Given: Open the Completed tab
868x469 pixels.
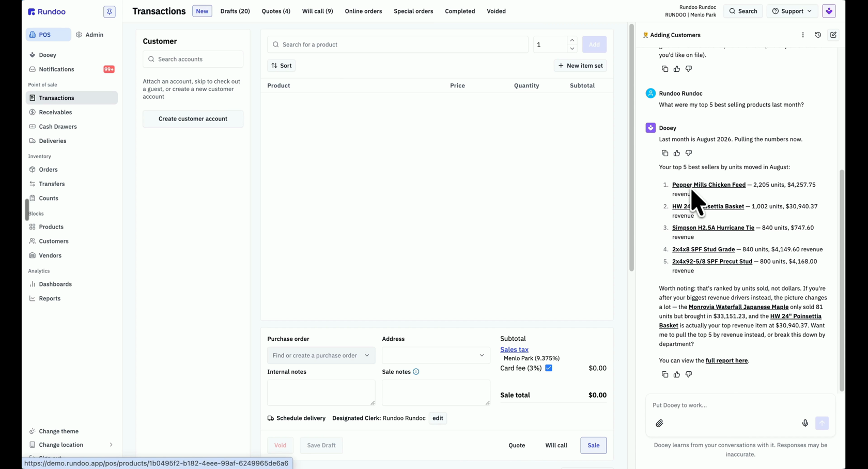Looking at the screenshot, I should pos(460,11).
